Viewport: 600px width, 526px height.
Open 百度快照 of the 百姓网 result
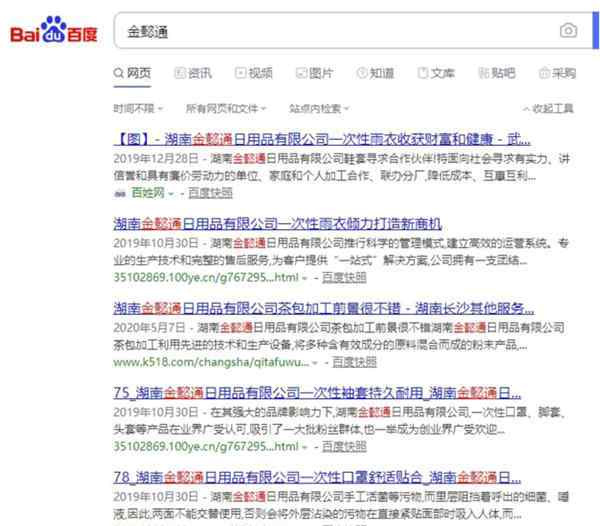point(210,193)
